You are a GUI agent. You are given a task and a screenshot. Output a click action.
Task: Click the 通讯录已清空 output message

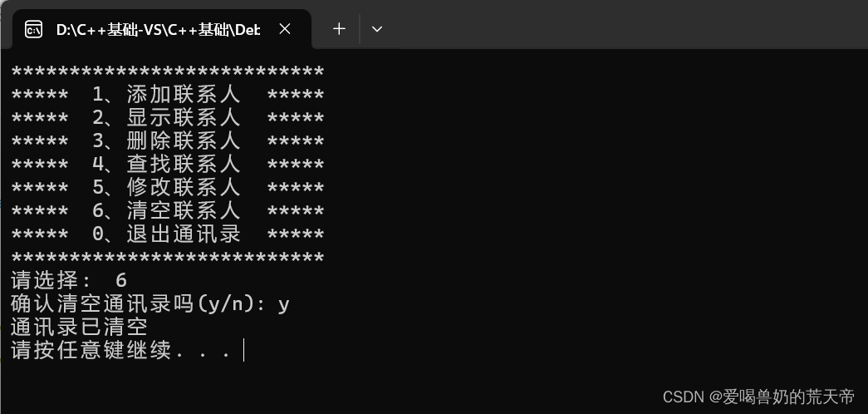tap(79, 327)
